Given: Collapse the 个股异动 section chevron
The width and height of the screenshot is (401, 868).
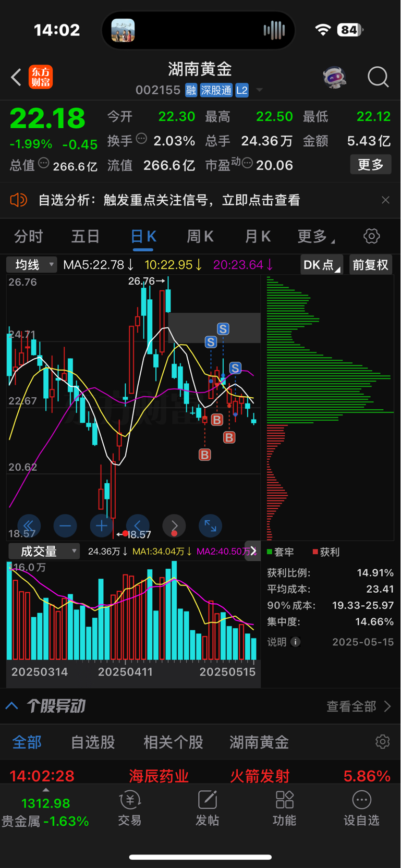Looking at the screenshot, I should pyautogui.click(x=12, y=706).
